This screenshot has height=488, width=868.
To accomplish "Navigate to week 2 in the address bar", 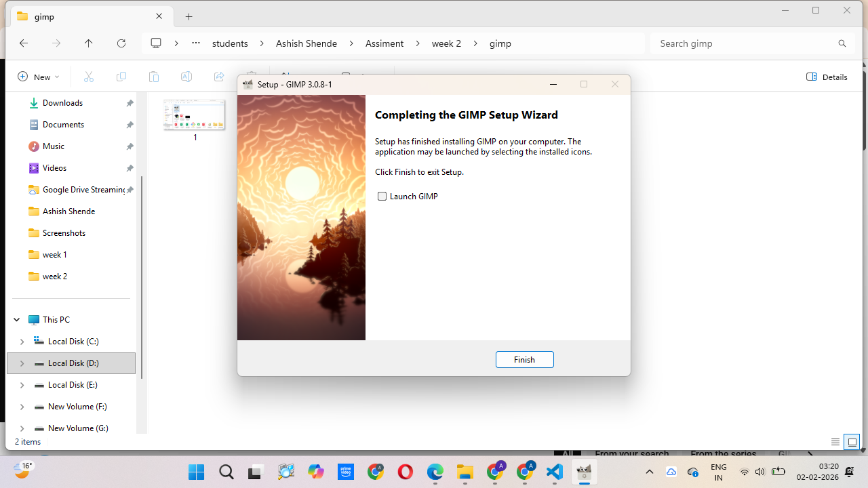I will pyautogui.click(x=446, y=43).
